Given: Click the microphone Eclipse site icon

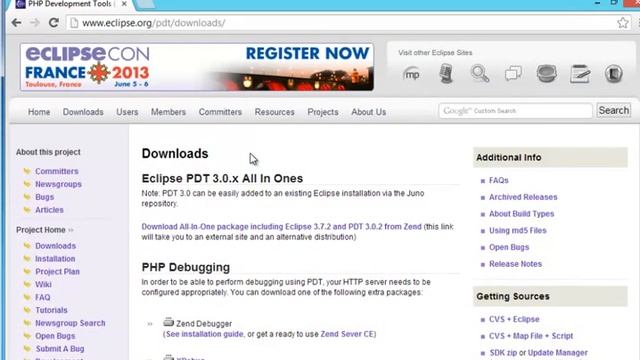Looking at the screenshot, I should 446,74.
